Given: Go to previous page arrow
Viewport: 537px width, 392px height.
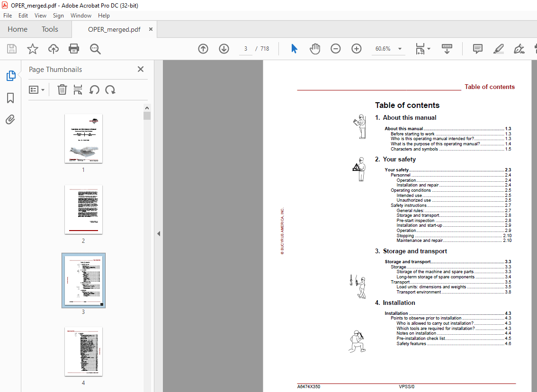Looking at the screenshot, I should (203, 49).
